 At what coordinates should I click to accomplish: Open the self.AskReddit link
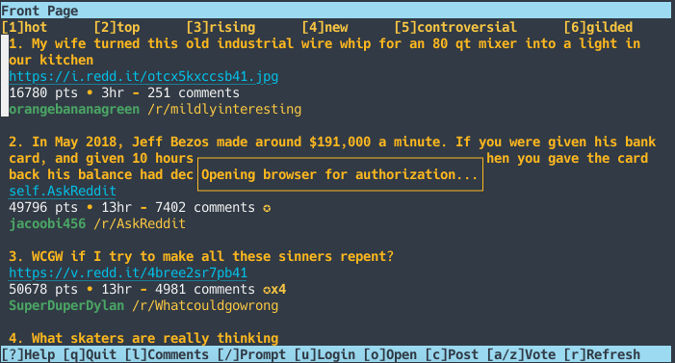tap(62, 191)
